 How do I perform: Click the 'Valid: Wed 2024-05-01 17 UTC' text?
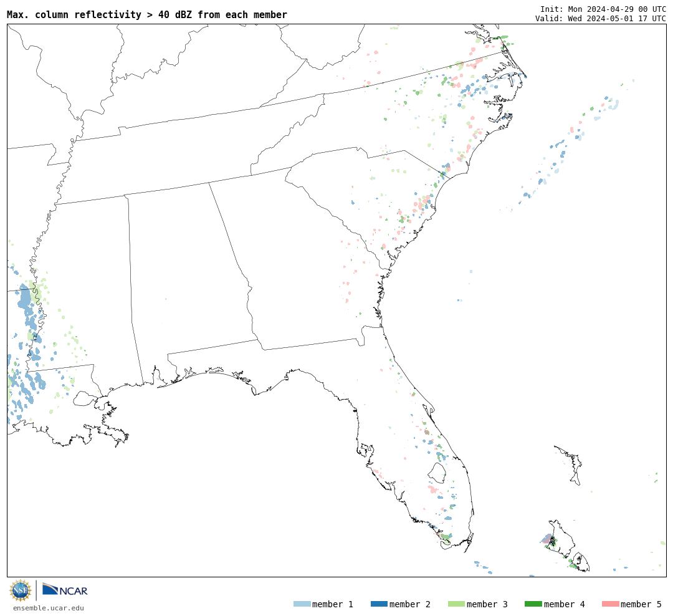coord(601,19)
